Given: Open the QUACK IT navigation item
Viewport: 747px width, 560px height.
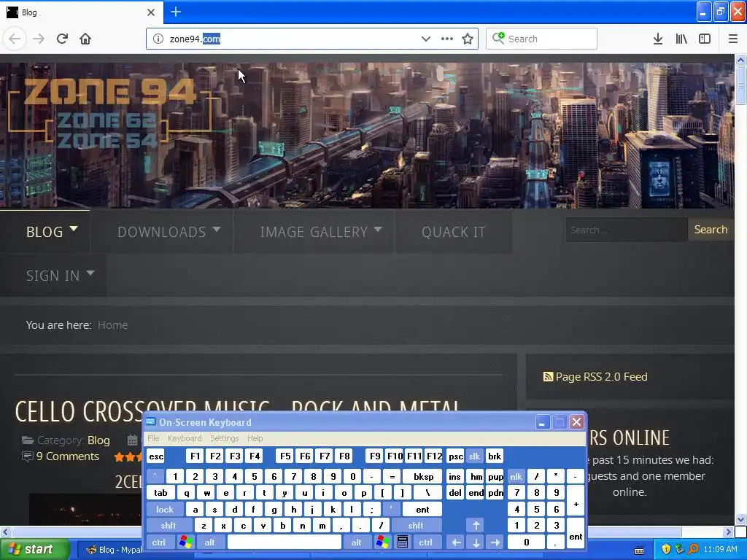Looking at the screenshot, I should [x=453, y=231].
